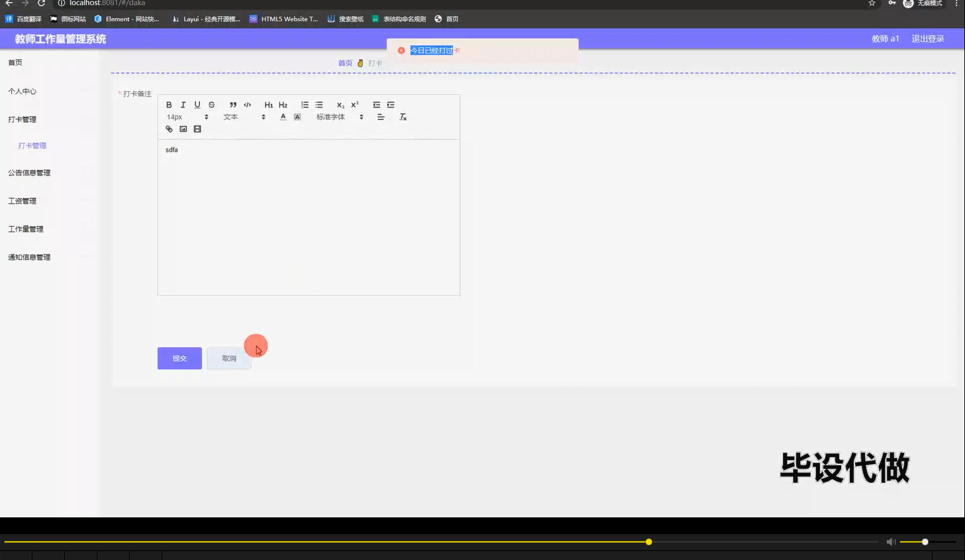The height and width of the screenshot is (560, 965).
Task: Mute the video with speaker icon
Action: pyautogui.click(x=891, y=542)
